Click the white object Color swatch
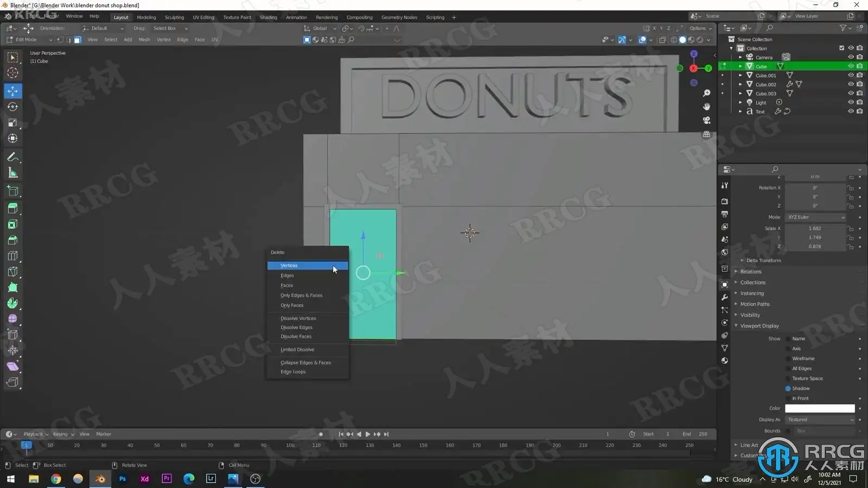Screen dimensions: 868x488 pyautogui.click(x=820, y=408)
